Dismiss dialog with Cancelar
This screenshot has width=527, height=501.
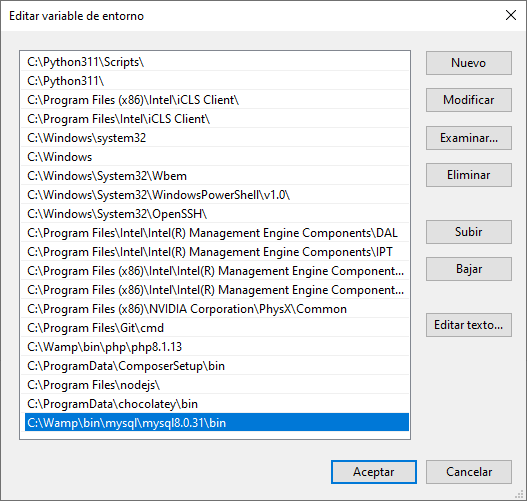[469, 472]
